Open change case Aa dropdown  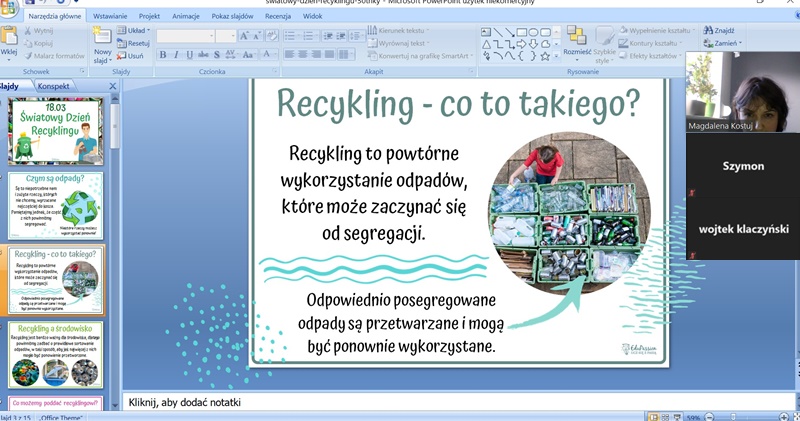pyautogui.click(x=249, y=55)
